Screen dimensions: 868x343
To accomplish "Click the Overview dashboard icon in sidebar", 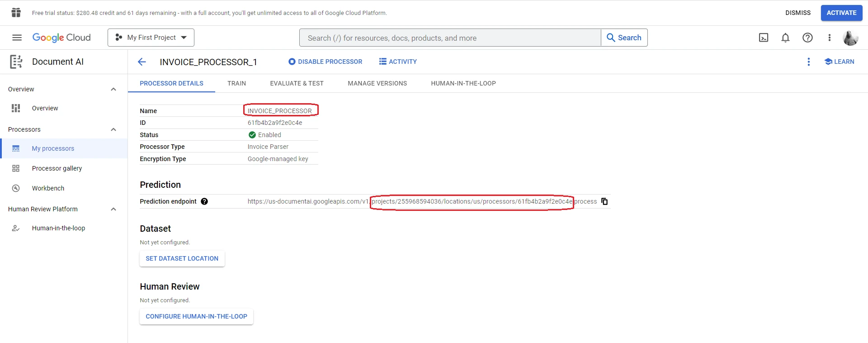I will (x=16, y=108).
